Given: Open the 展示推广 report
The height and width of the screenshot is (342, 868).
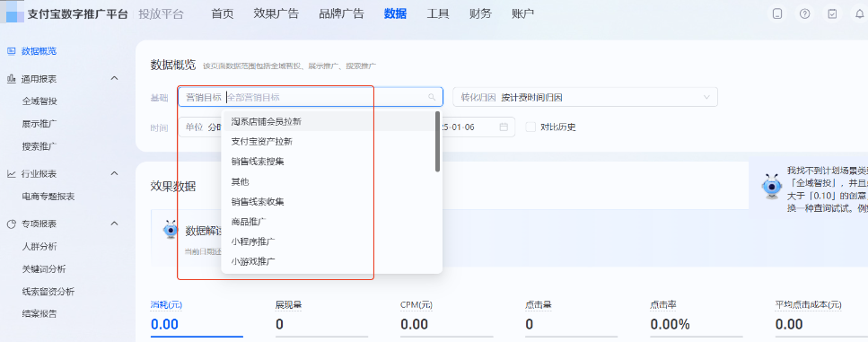Looking at the screenshot, I should click(x=39, y=123).
